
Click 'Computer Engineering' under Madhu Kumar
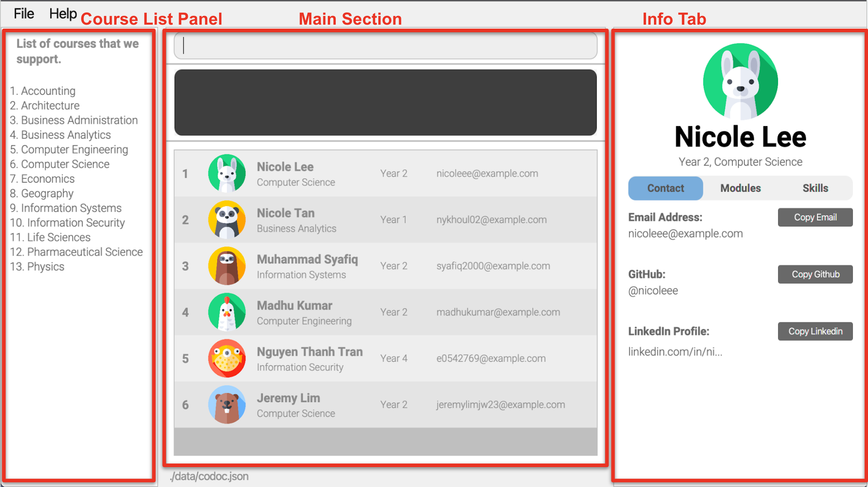click(304, 321)
